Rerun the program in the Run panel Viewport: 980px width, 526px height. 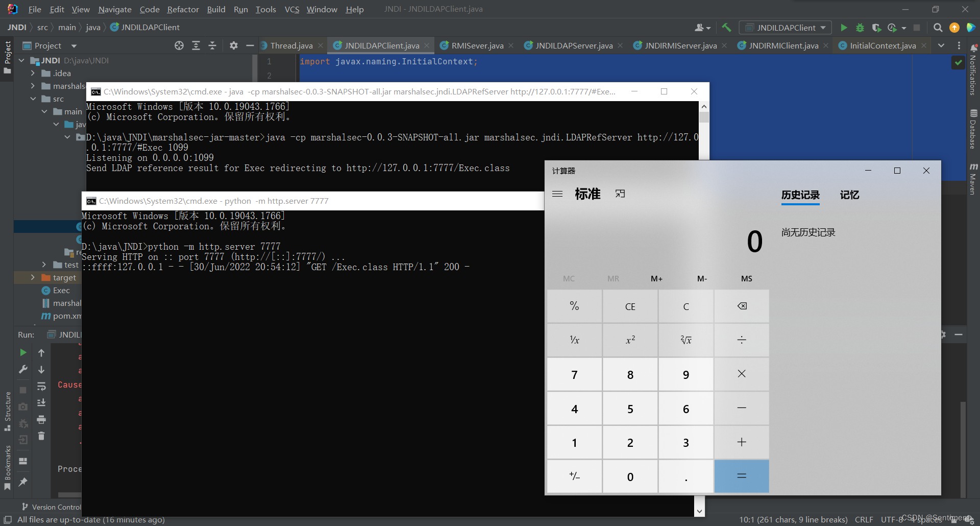[x=23, y=352]
